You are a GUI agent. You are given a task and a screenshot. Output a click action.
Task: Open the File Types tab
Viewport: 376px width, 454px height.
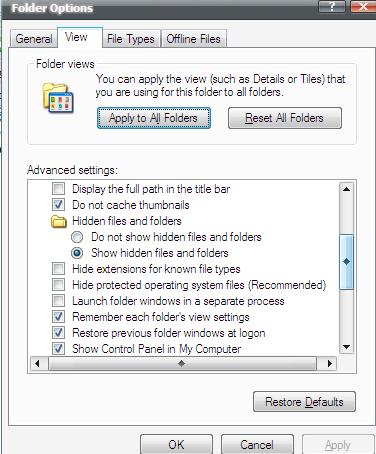click(x=131, y=39)
